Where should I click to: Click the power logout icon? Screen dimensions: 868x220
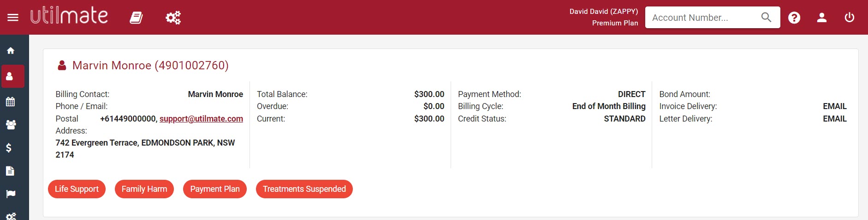(x=850, y=18)
